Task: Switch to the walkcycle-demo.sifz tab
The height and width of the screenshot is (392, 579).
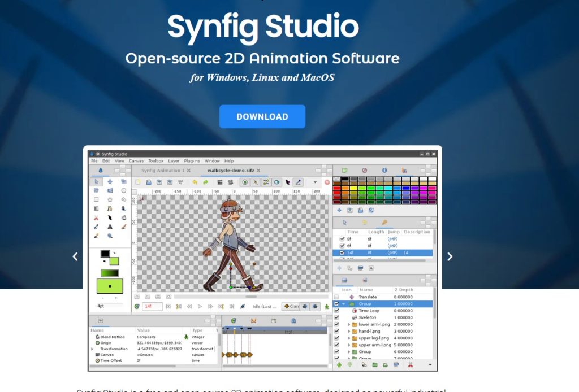Action: point(231,171)
